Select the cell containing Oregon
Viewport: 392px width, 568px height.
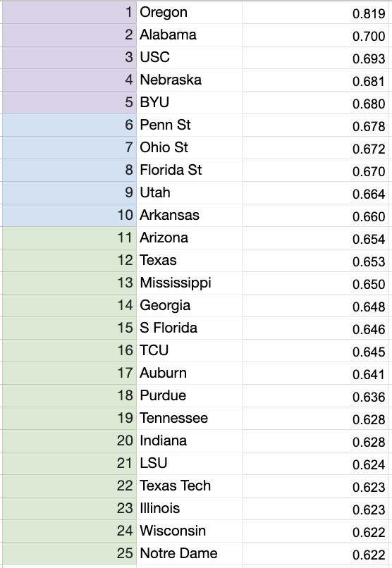point(190,13)
